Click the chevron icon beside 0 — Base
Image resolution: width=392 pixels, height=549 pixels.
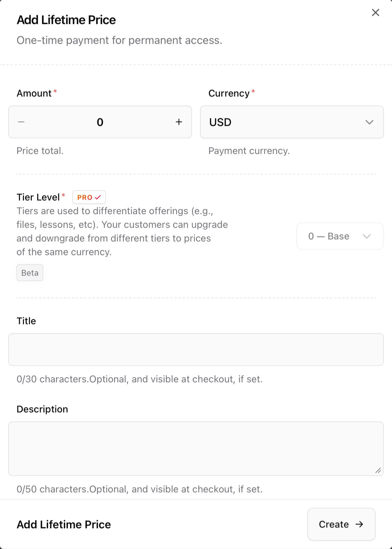(367, 236)
